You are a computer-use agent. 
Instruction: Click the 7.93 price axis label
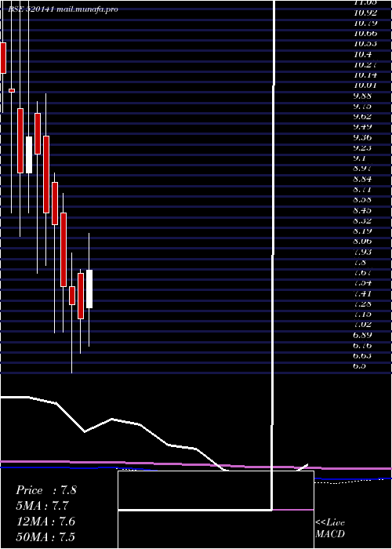point(362,252)
